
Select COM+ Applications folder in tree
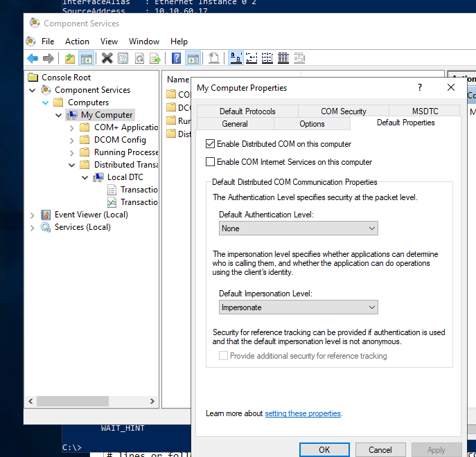126,127
